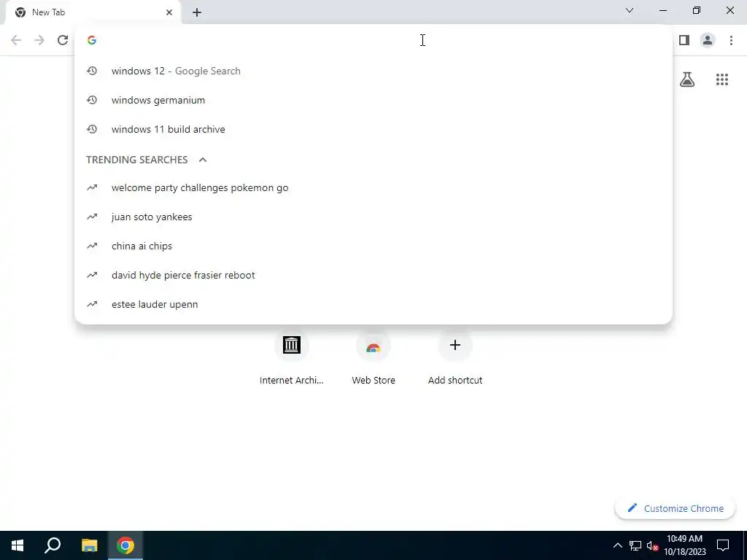Click trending icon beside china ai chips
This screenshot has height=560, width=747.
coord(92,246)
